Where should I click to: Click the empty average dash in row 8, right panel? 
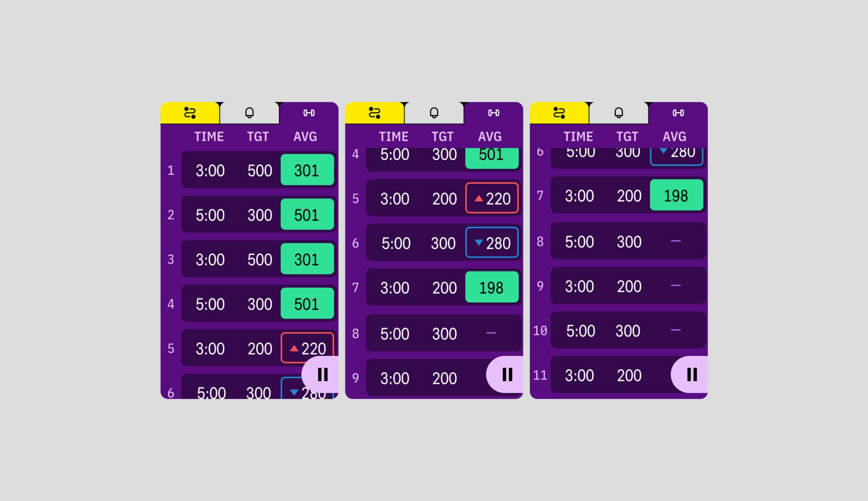point(676,241)
